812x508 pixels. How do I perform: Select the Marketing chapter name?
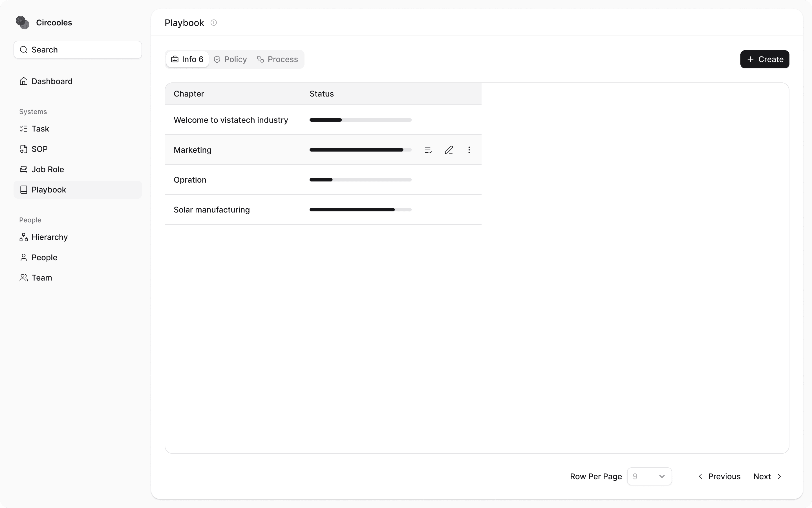(x=193, y=150)
